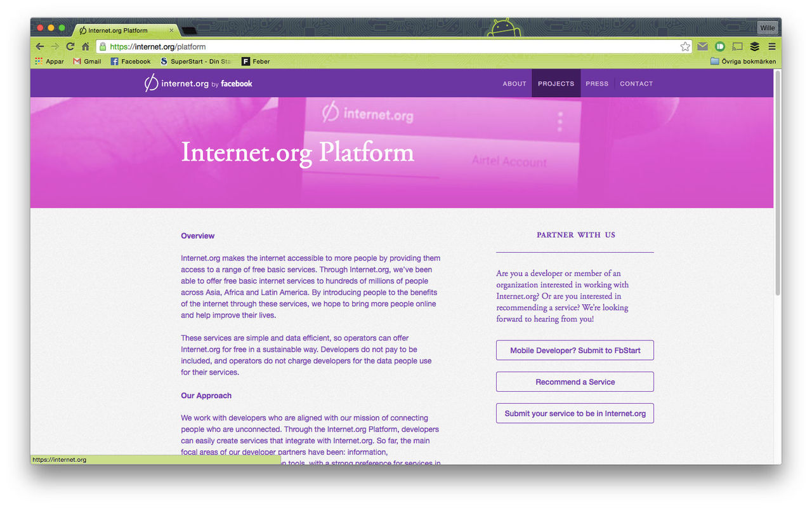The height and width of the screenshot is (508, 812).
Task: Click the green padlock security icon
Action: click(103, 46)
